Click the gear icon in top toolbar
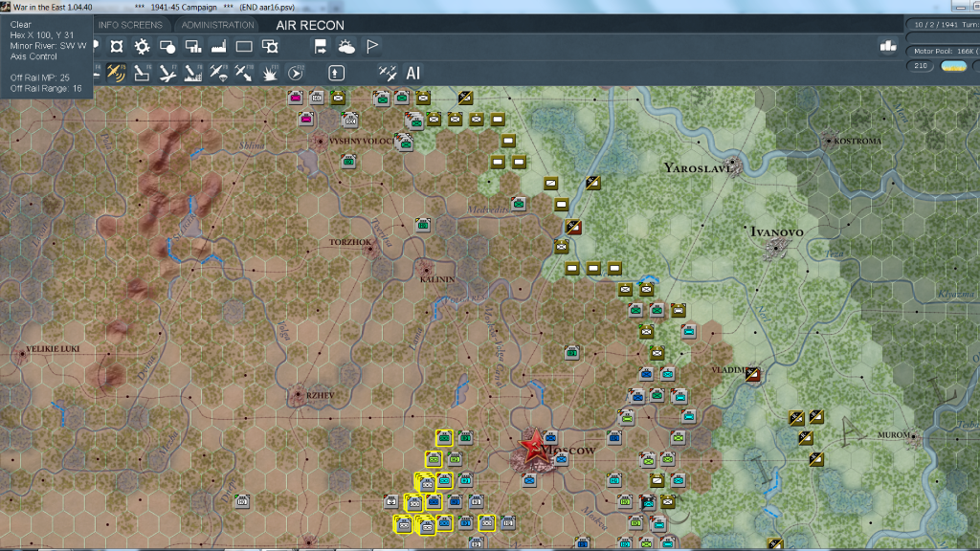The image size is (980, 551). [x=142, y=46]
